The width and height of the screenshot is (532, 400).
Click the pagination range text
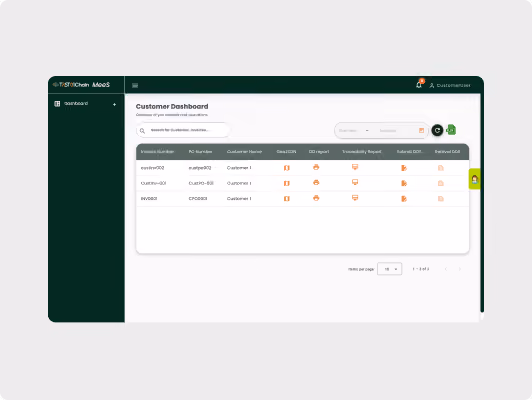pyautogui.click(x=421, y=269)
